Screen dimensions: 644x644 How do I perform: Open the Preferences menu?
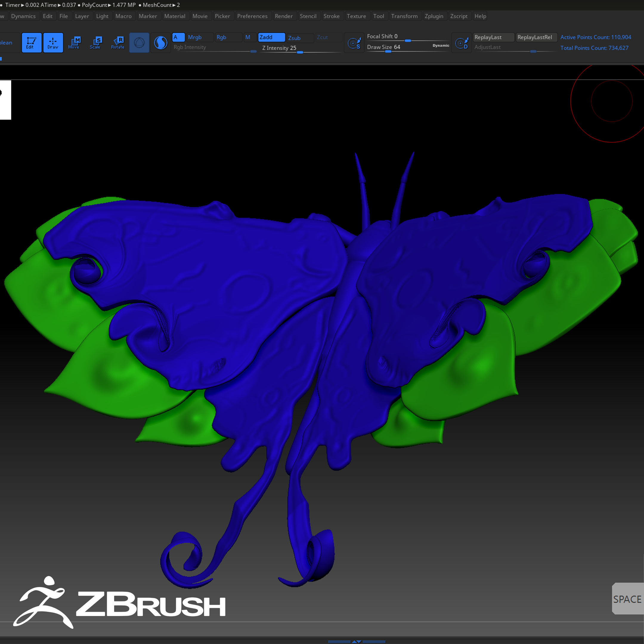tap(252, 16)
